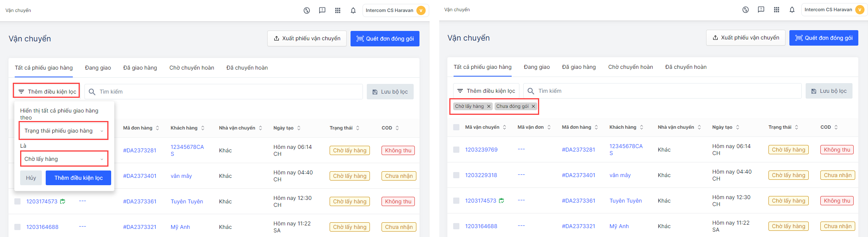Open the history clock icon in right screenshot
The height and width of the screenshot is (237, 868).
pos(746,10)
